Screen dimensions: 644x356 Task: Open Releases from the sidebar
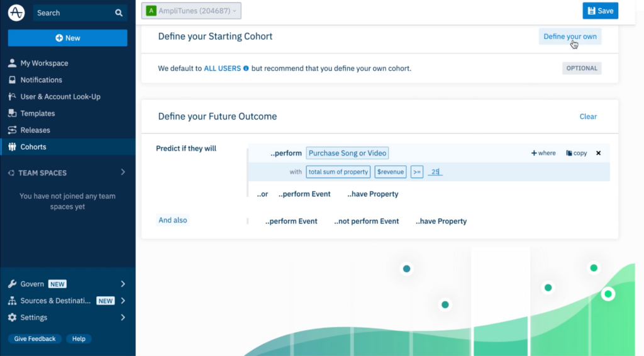35,130
